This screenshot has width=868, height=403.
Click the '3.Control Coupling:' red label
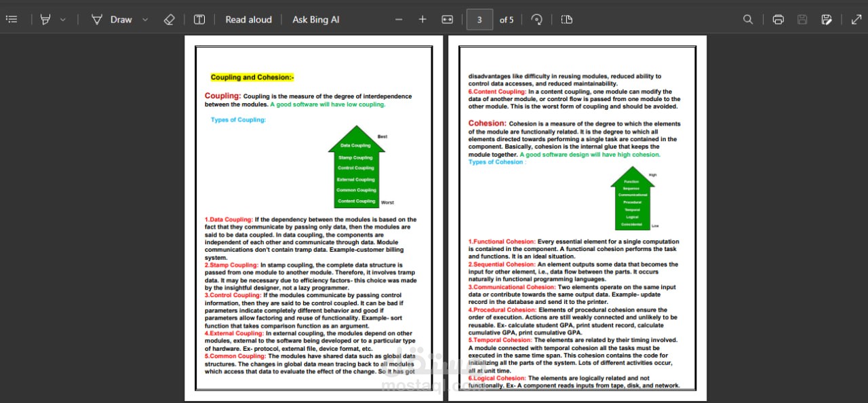233,295
